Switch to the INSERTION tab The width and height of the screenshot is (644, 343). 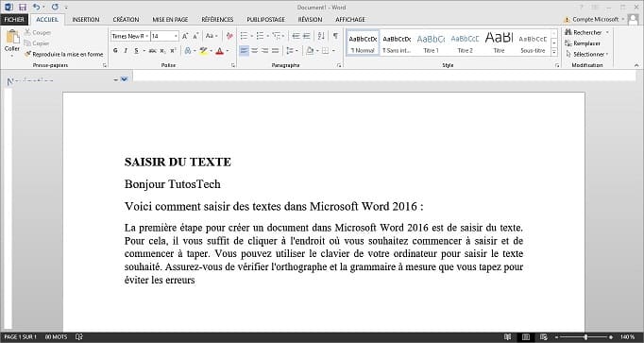86,19
